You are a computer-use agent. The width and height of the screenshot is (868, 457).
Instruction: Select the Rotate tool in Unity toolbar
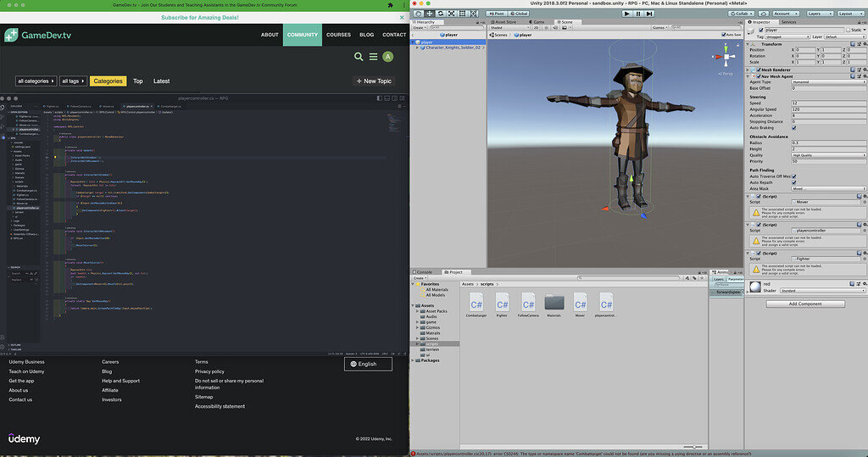pyautogui.click(x=440, y=13)
